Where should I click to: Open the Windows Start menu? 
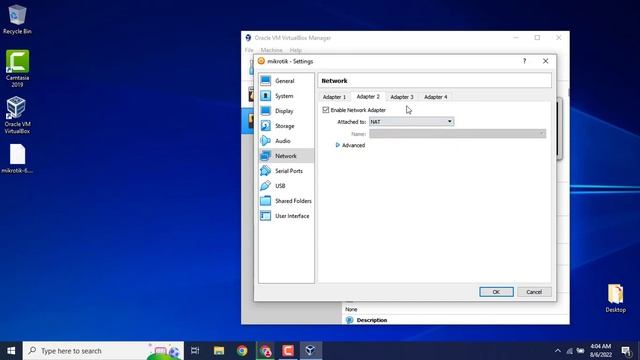(11, 351)
